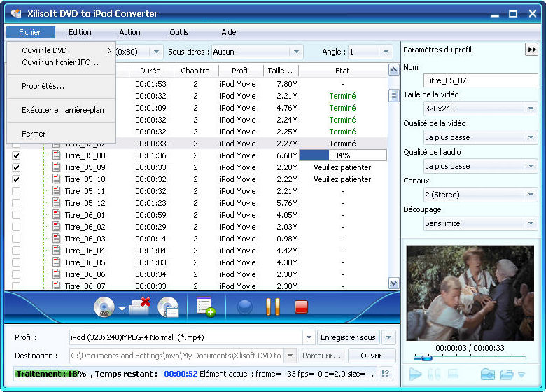Viewport: 546px width, 392px height.
Task: Click the Ouvrir button near Destination
Action: (371, 356)
